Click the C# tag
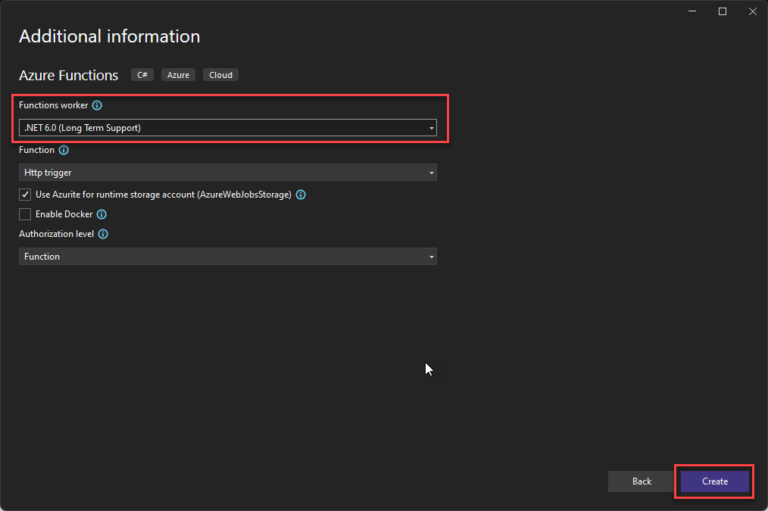Viewport: 768px width, 511px height. tap(141, 75)
